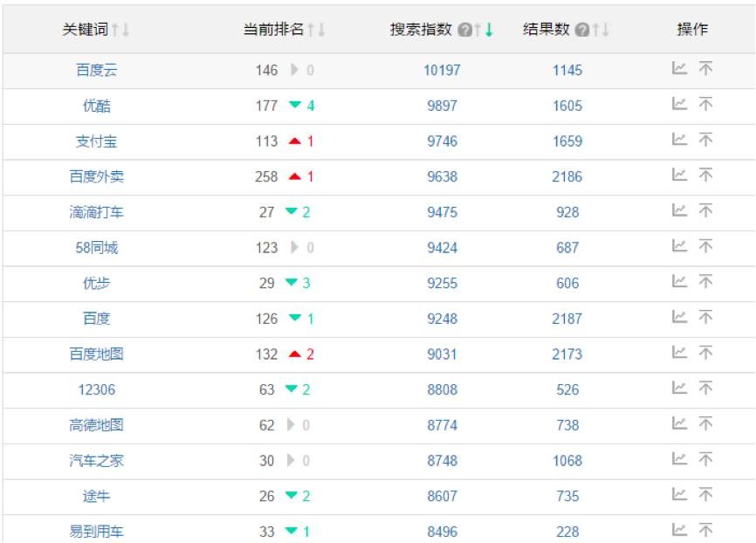Click help icon next to 结果数 header
Image resolution: width=756 pixels, height=543 pixels.
(582, 30)
